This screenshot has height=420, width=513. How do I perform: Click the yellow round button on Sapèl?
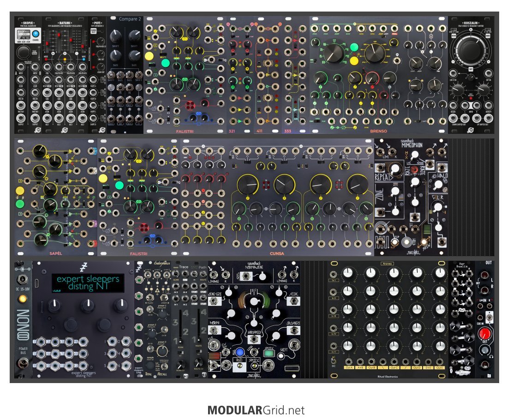tap(20, 191)
